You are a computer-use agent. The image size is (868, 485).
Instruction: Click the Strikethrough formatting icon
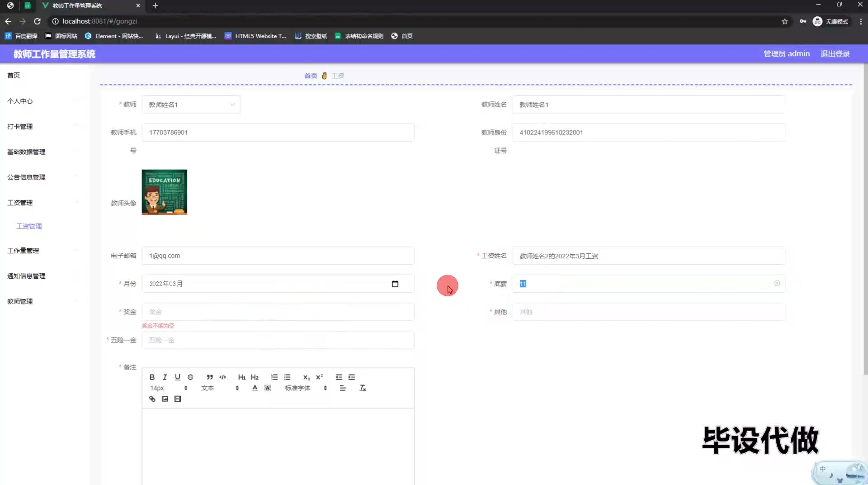coord(190,376)
